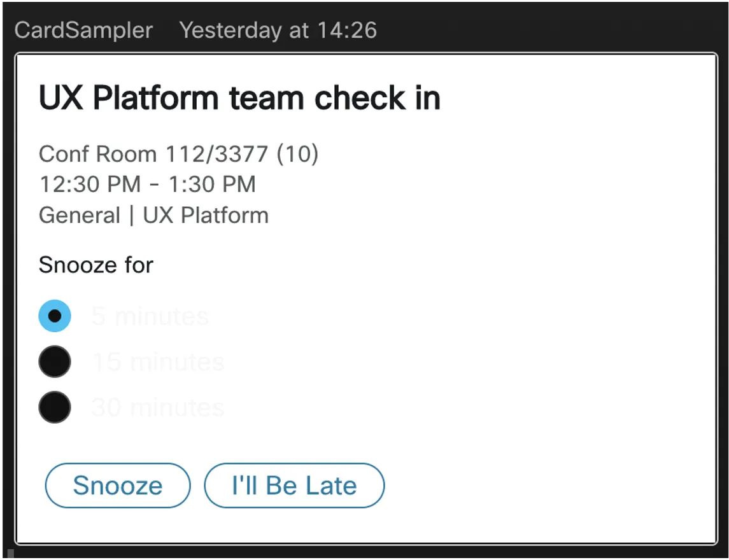729x560 pixels.
Task: Choose the 15 minutes snooze radio button
Action: (55, 361)
